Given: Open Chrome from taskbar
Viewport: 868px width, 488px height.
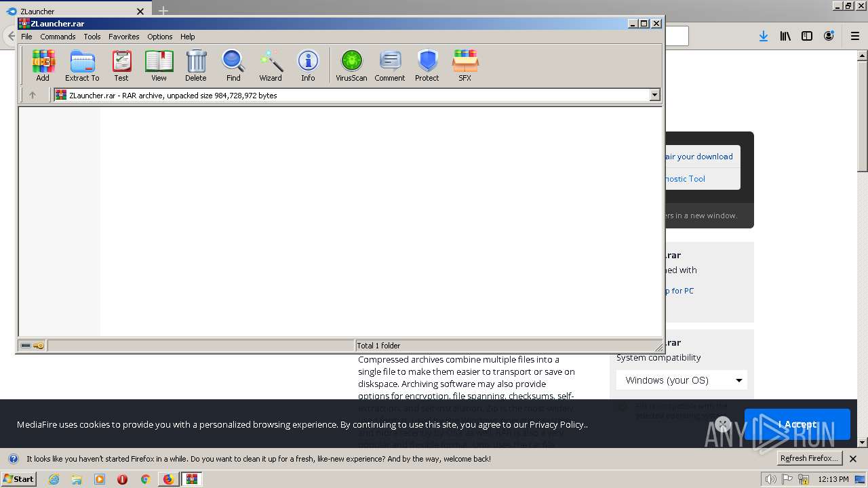Looking at the screenshot, I should pyautogui.click(x=145, y=479).
